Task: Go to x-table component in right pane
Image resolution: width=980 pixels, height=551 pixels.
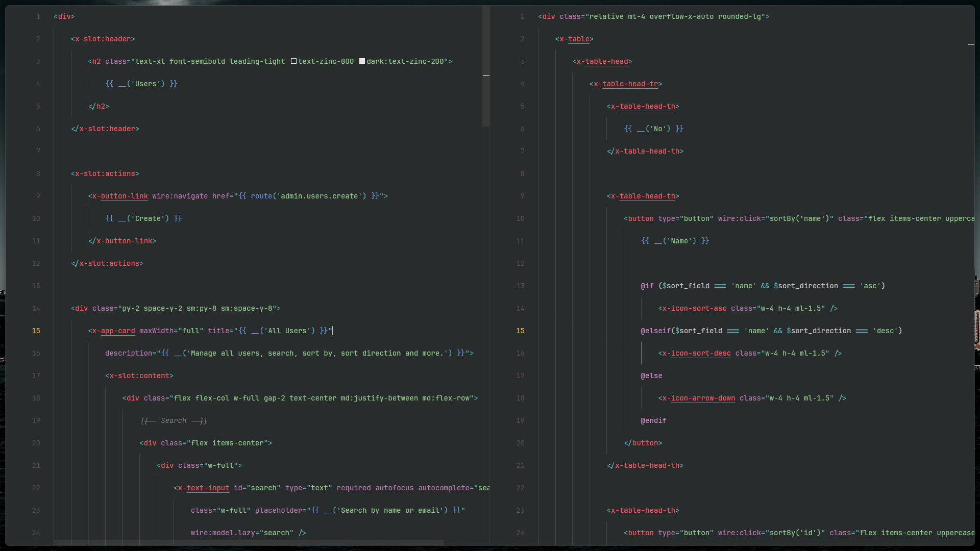Action: click(578, 39)
